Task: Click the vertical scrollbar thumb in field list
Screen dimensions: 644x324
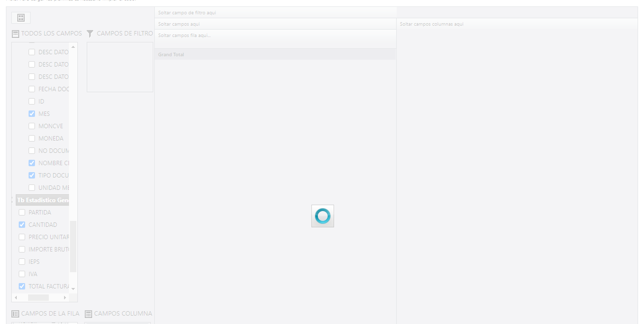Action: [x=73, y=247]
